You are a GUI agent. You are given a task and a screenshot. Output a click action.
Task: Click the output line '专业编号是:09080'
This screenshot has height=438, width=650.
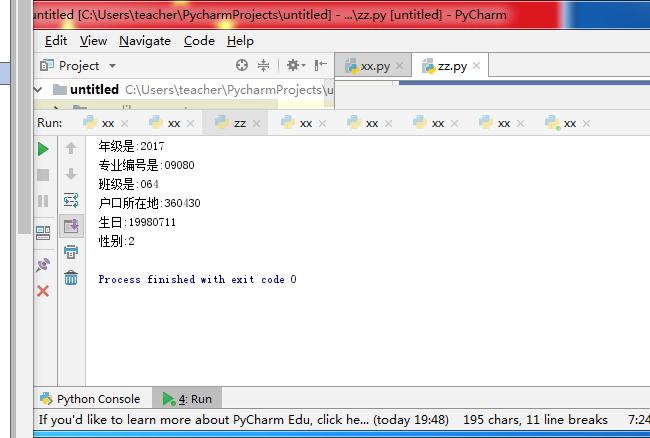146,165
